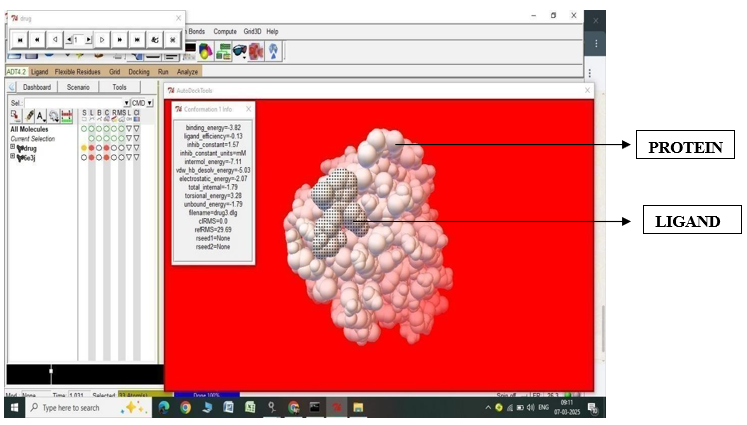This screenshot has height=425, width=747.
Task: Jump to last conformation in drug player
Action: pyautogui.click(x=137, y=39)
